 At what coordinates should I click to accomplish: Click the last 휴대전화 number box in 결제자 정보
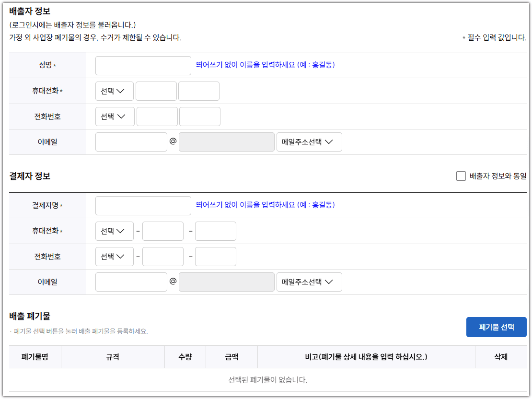click(x=215, y=231)
